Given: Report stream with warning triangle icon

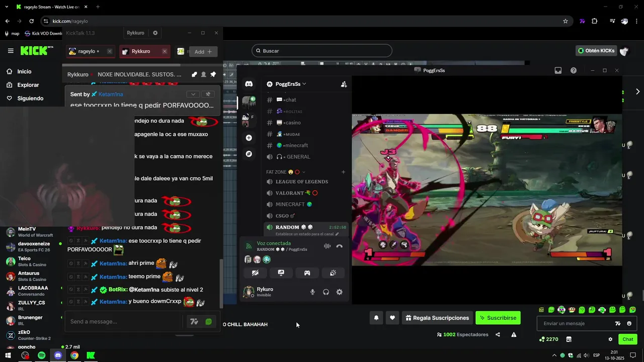Looking at the screenshot, I should coord(514,334).
